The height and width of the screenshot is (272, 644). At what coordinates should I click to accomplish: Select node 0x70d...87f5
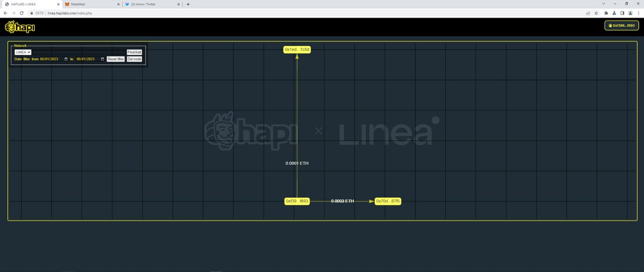pyautogui.click(x=388, y=201)
